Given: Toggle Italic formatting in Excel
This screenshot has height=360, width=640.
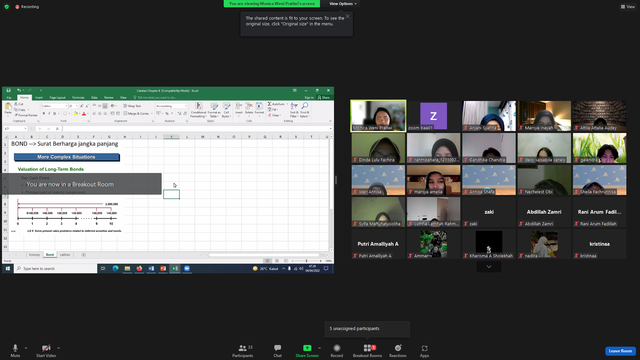Looking at the screenshot, I should pos(49,113).
